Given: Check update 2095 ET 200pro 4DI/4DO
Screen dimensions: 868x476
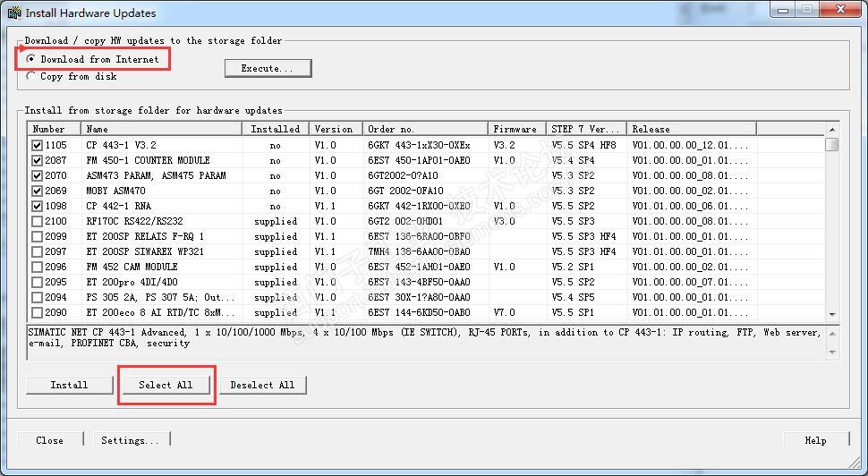Looking at the screenshot, I should (37, 282).
